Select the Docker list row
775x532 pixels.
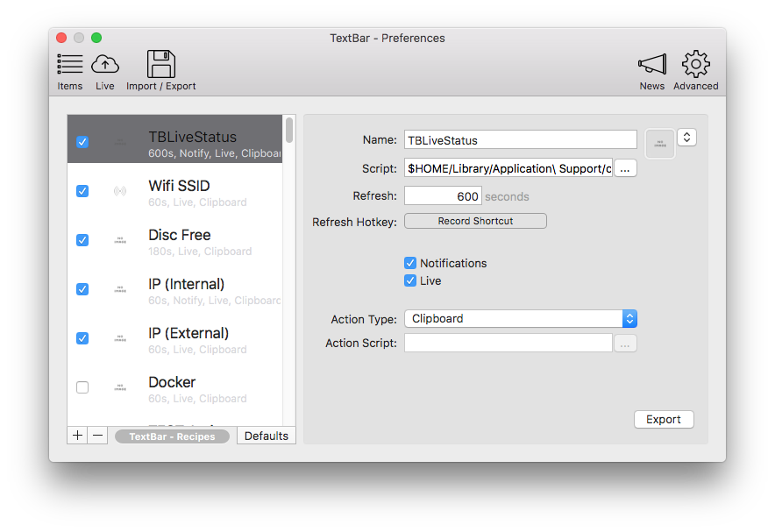click(x=175, y=387)
